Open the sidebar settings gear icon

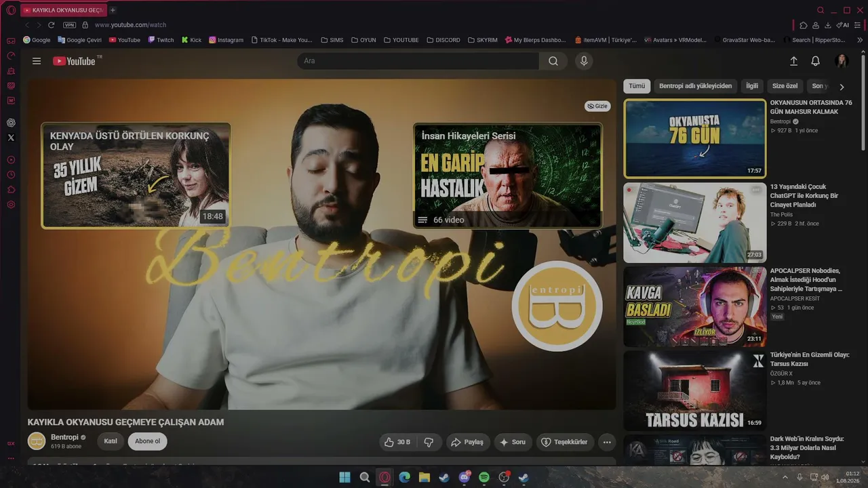point(11,205)
